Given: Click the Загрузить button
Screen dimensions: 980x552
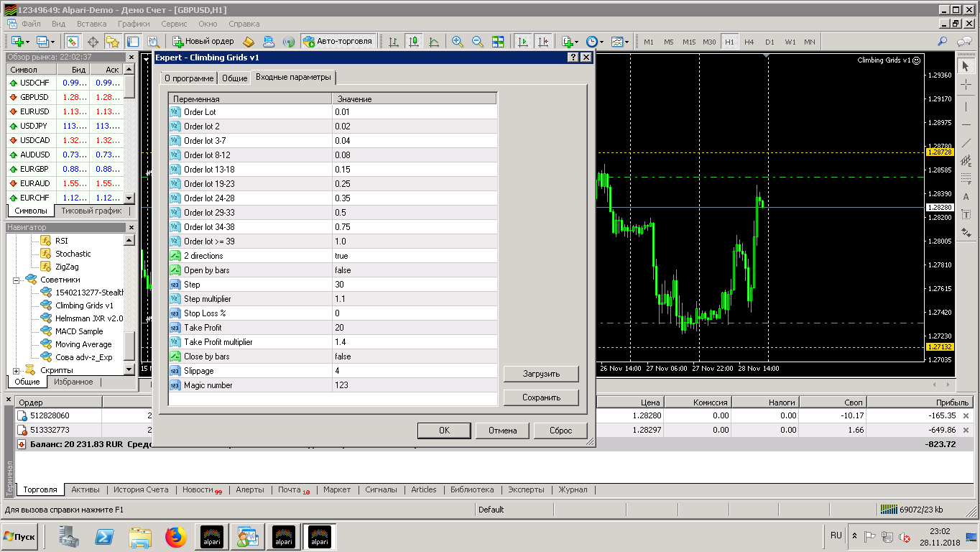Looking at the screenshot, I should [541, 374].
